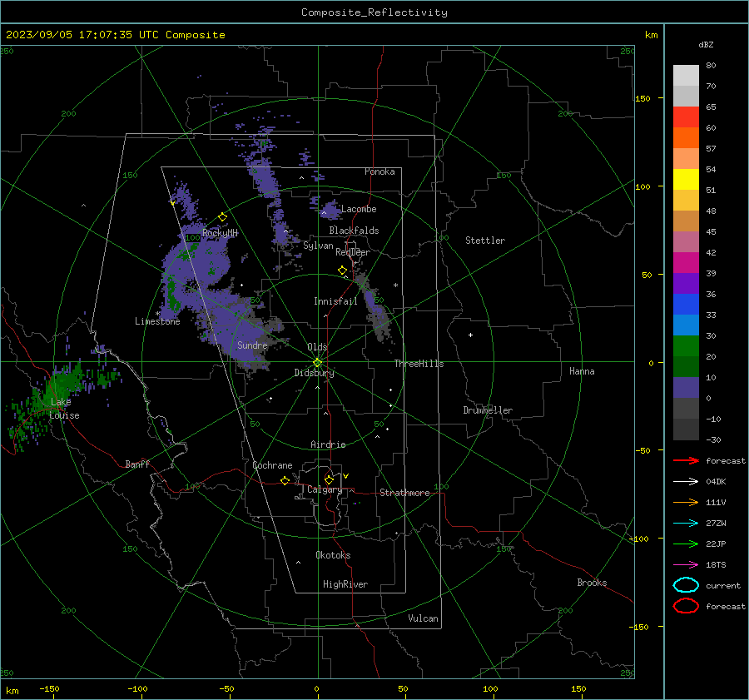Viewport: 749px width, 700px height.
Task: Click the orange 111V arrow legend icon
Action: 686,502
